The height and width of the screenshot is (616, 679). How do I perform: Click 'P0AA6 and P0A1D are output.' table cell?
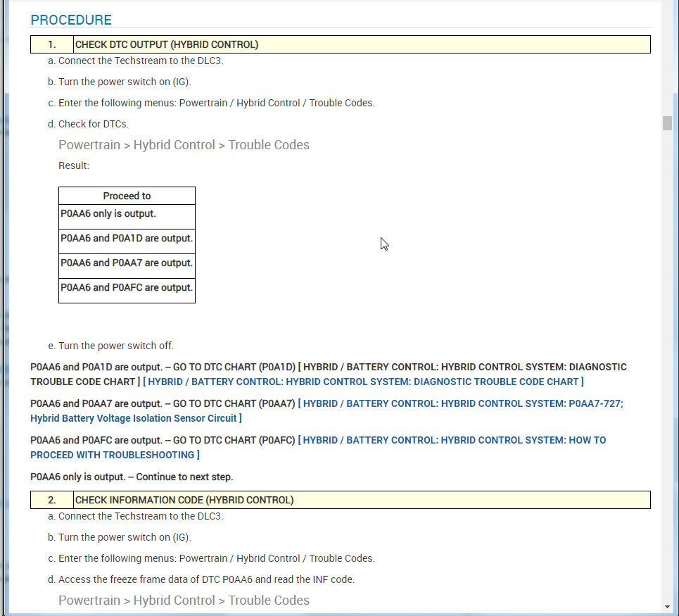[127, 241]
